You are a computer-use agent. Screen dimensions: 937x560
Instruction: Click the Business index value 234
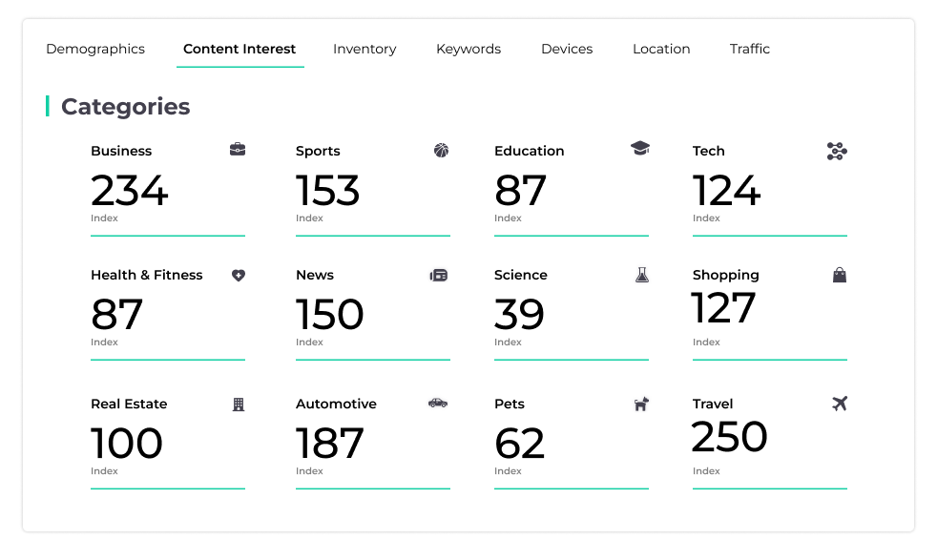[x=129, y=191]
